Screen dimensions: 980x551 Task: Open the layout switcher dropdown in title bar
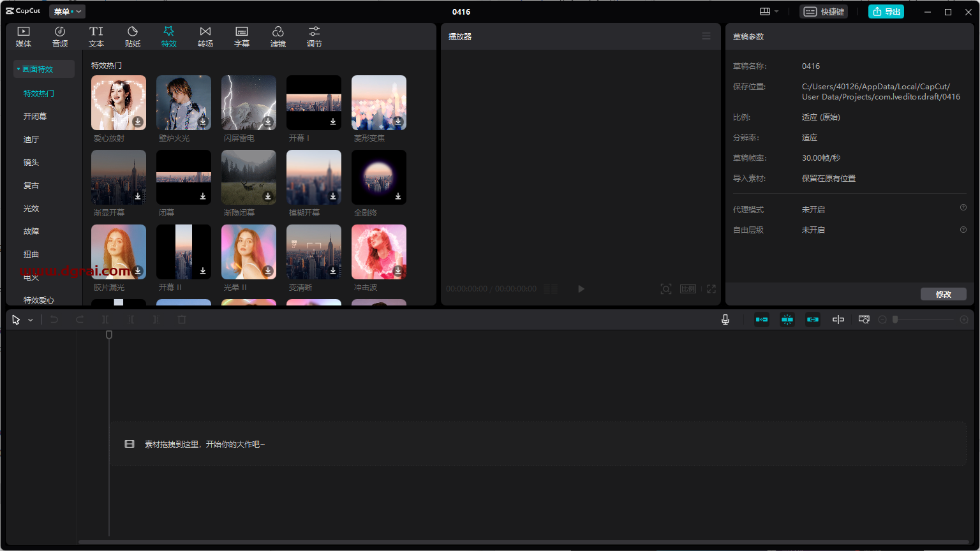pyautogui.click(x=769, y=11)
